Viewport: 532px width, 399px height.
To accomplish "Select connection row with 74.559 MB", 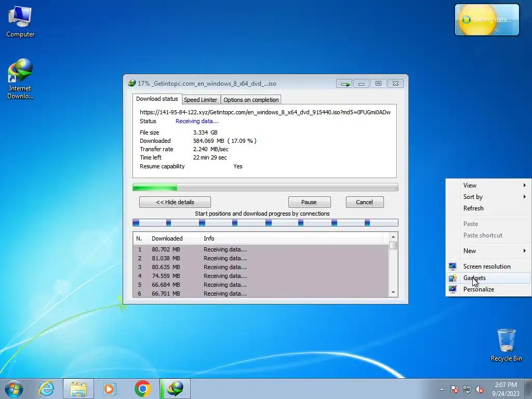I will pyautogui.click(x=261, y=276).
